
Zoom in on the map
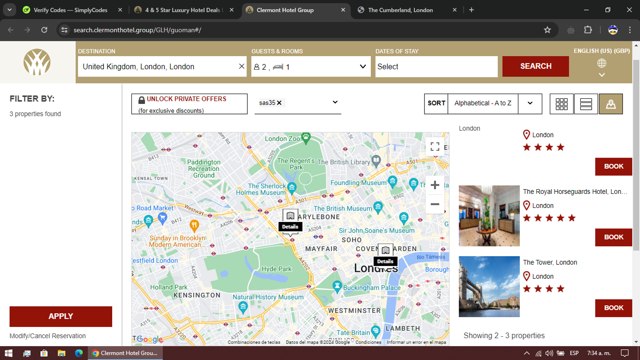pyautogui.click(x=435, y=185)
